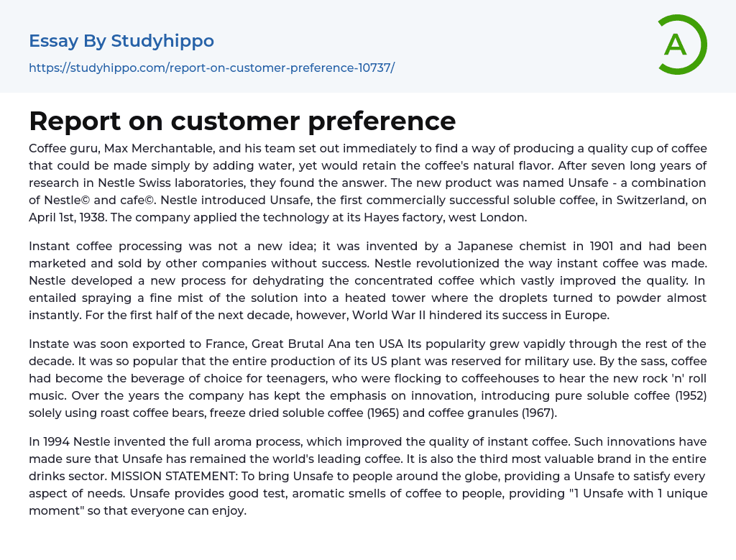Click the paragraph starting 'Instate was soon exported'
Viewport: 736px width, 560px height.
(x=367, y=378)
